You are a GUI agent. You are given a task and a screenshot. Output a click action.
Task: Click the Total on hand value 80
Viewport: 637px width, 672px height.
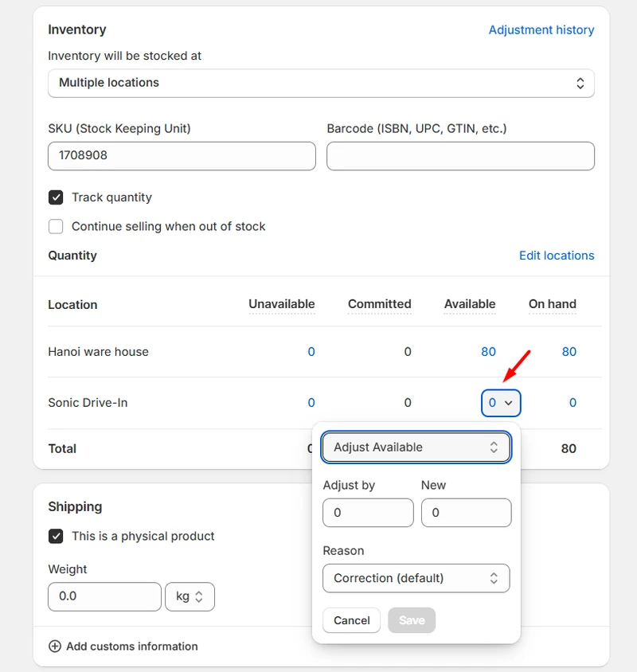569,449
